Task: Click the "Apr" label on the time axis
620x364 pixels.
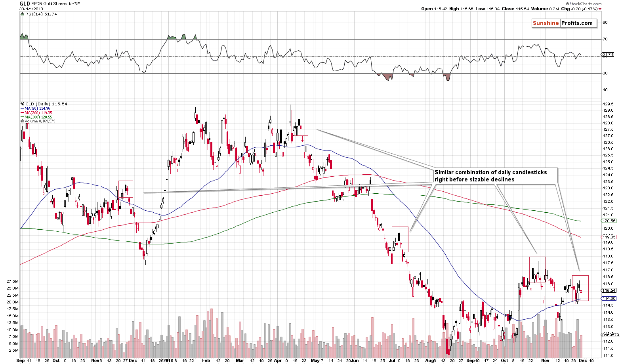Action: pyautogui.click(x=278, y=361)
